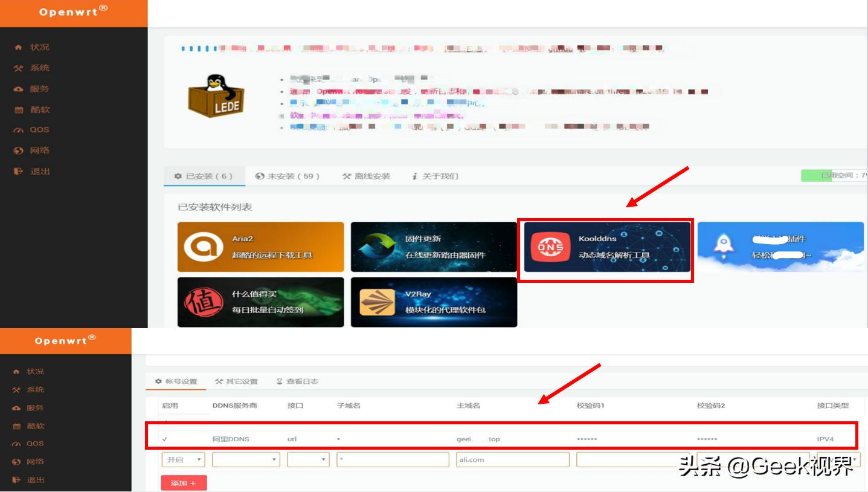Open the Koolddns red DNS icon
Viewport: 868px width, 492px height.
[x=550, y=247]
